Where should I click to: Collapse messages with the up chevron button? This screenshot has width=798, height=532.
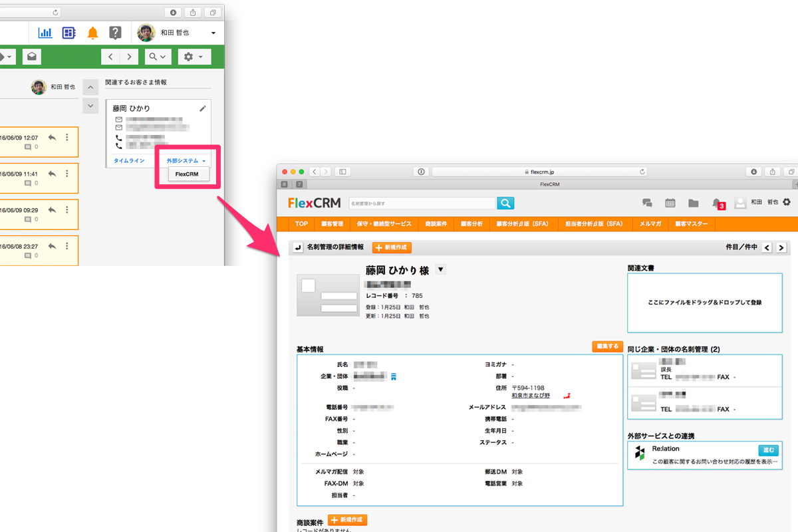[90, 87]
